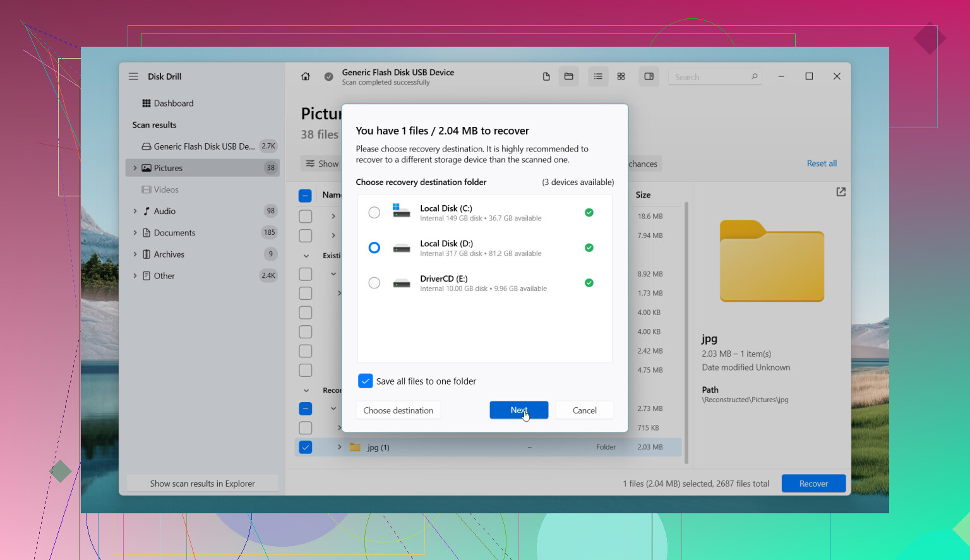Sort by the Size column header

(x=643, y=195)
